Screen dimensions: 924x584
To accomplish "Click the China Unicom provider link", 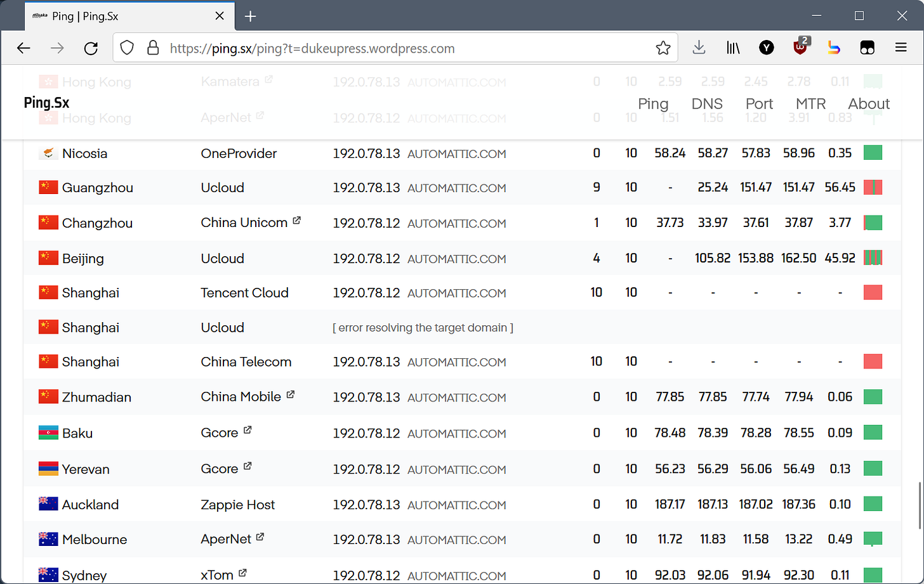I will pos(244,223).
